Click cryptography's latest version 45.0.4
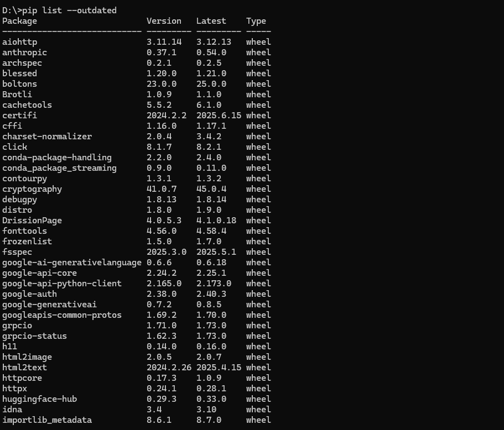This screenshot has width=504, height=430. 211,189
